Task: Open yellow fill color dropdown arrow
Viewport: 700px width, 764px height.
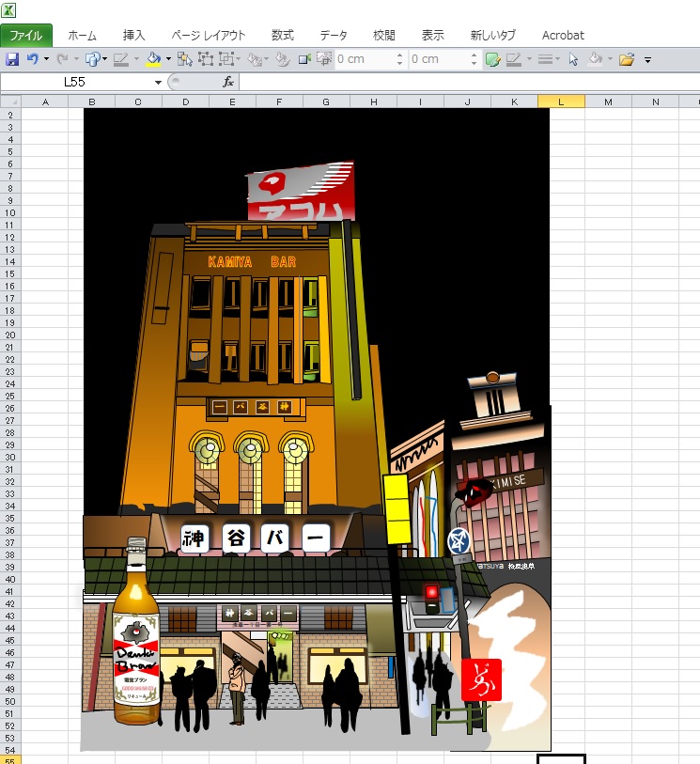Action: coord(168,59)
